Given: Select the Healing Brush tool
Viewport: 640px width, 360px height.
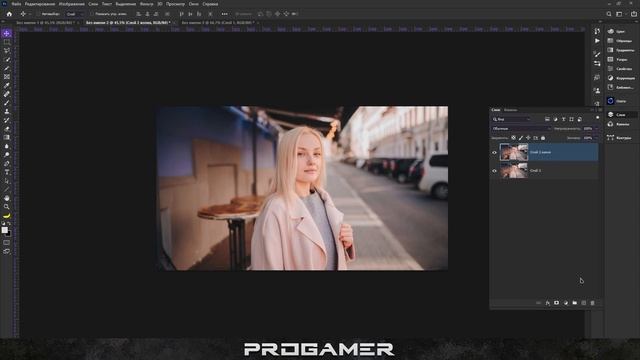Looking at the screenshot, I should (7, 94).
